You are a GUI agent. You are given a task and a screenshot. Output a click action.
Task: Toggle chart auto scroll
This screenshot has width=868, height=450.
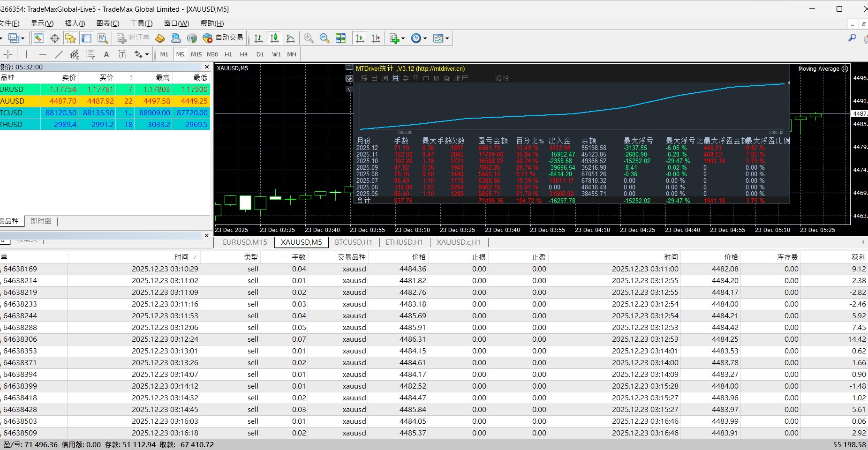coord(360,38)
